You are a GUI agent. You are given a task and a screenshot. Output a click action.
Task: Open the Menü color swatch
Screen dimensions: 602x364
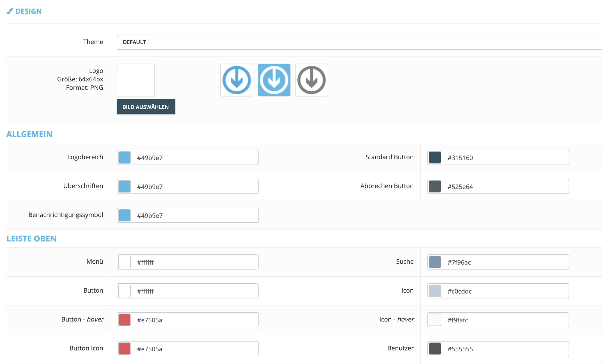[x=124, y=262]
